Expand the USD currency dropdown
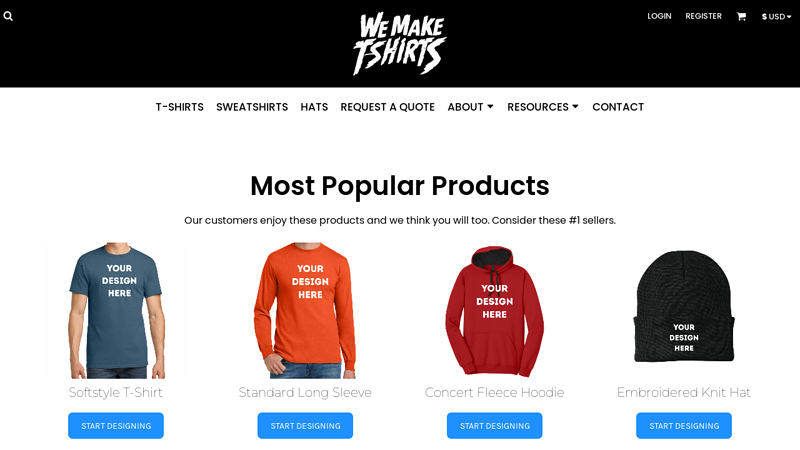 pos(776,16)
